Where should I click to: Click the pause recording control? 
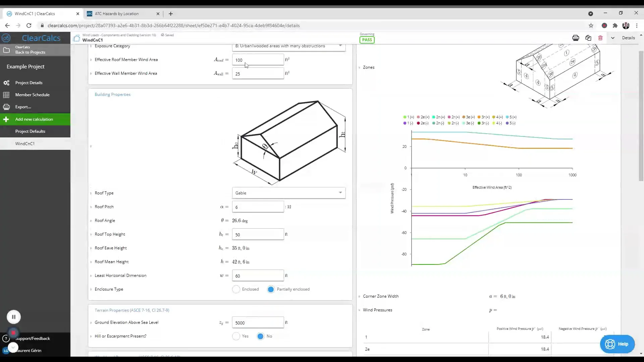click(x=13, y=317)
